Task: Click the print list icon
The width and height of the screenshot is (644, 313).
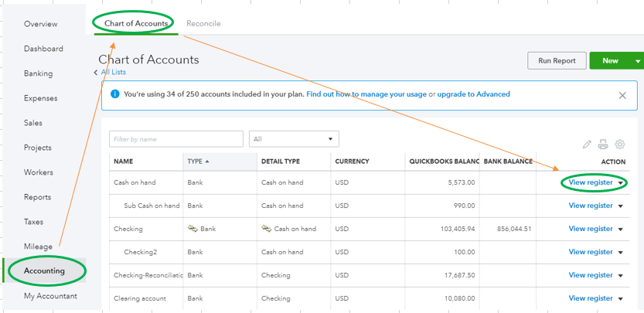Action: pos(603,144)
